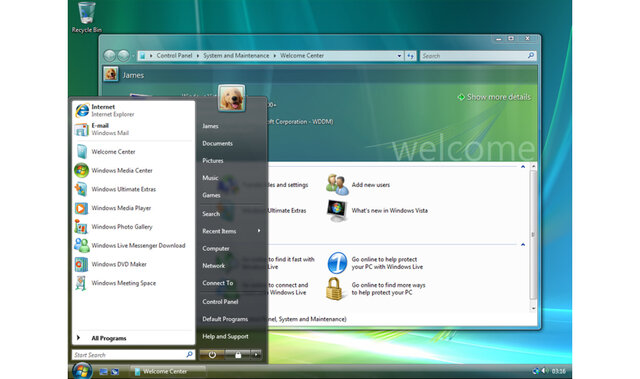Launch Internet Explorer from Start menu

pos(133,110)
